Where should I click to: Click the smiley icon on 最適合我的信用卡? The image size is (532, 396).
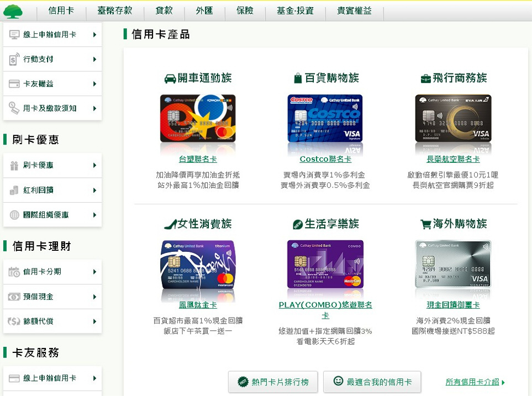pyautogui.click(x=338, y=381)
